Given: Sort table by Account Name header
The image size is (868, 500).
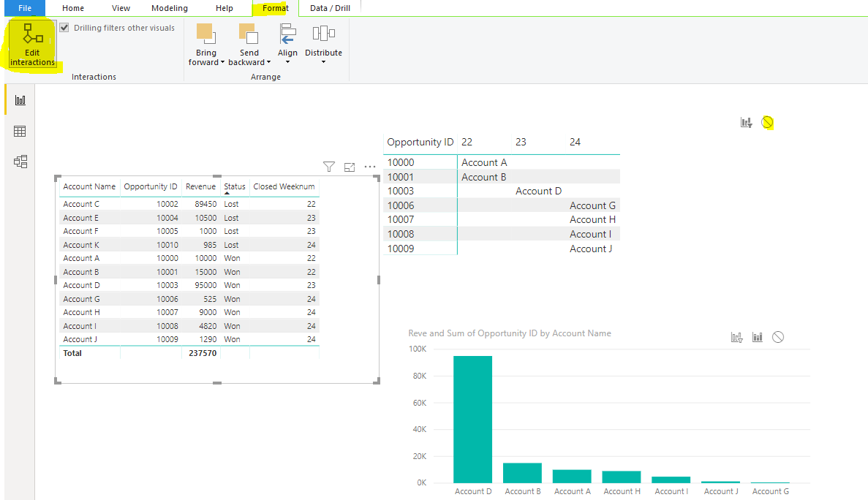Looking at the screenshot, I should point(89,187).
